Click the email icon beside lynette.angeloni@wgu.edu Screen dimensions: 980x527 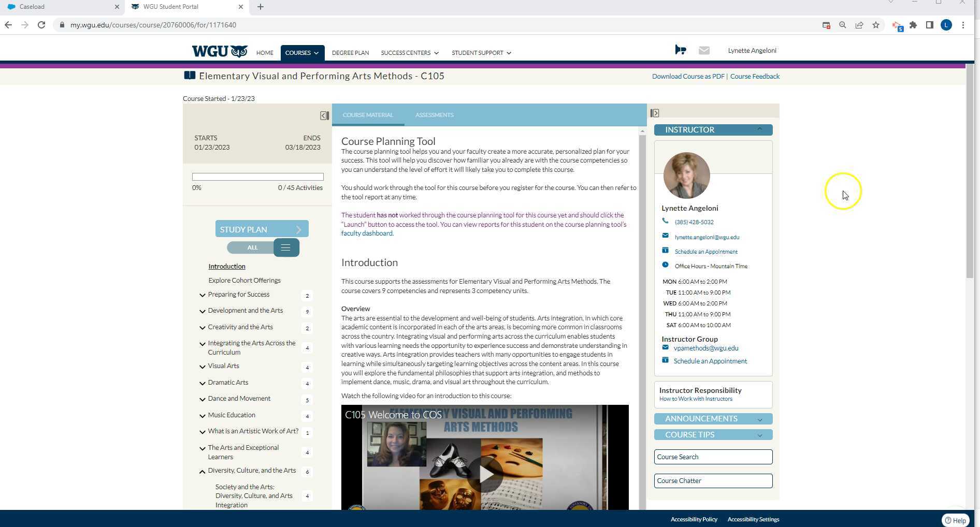[x=666, y=236]
